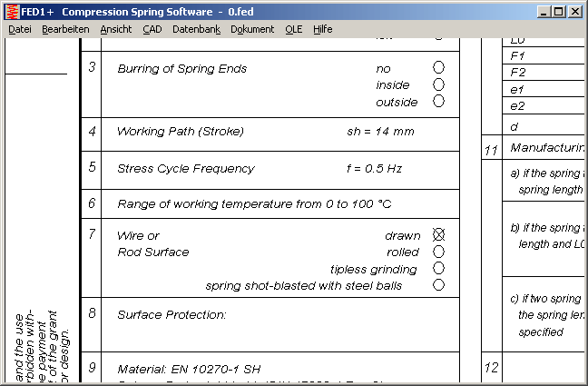Toggle the 'drawn' wire surface option
Viewport: 588px width, 386px height.
(x=439, y=235)
